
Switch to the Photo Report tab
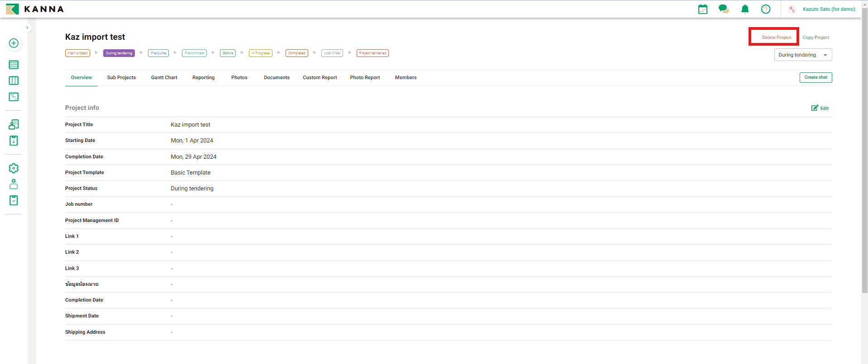pyautogui.click(x=365, y=78)
